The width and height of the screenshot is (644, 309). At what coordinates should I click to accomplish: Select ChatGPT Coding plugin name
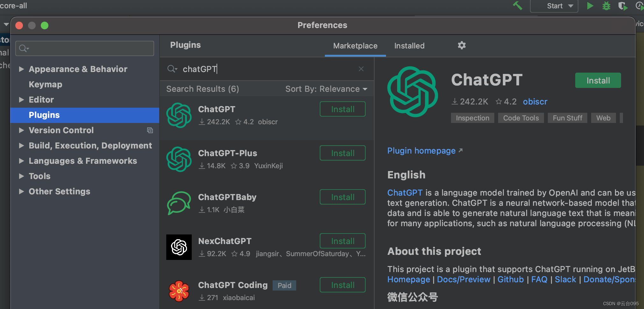tap(233, 285)
